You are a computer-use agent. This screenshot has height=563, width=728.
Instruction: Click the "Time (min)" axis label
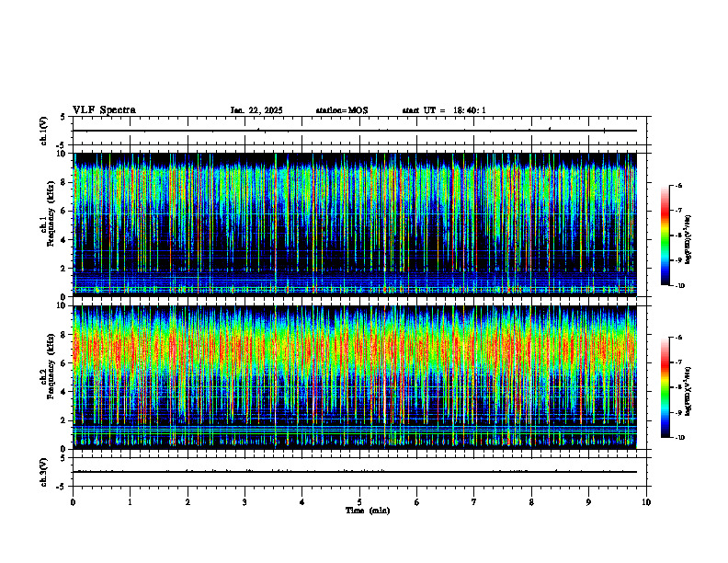[368, 511]
